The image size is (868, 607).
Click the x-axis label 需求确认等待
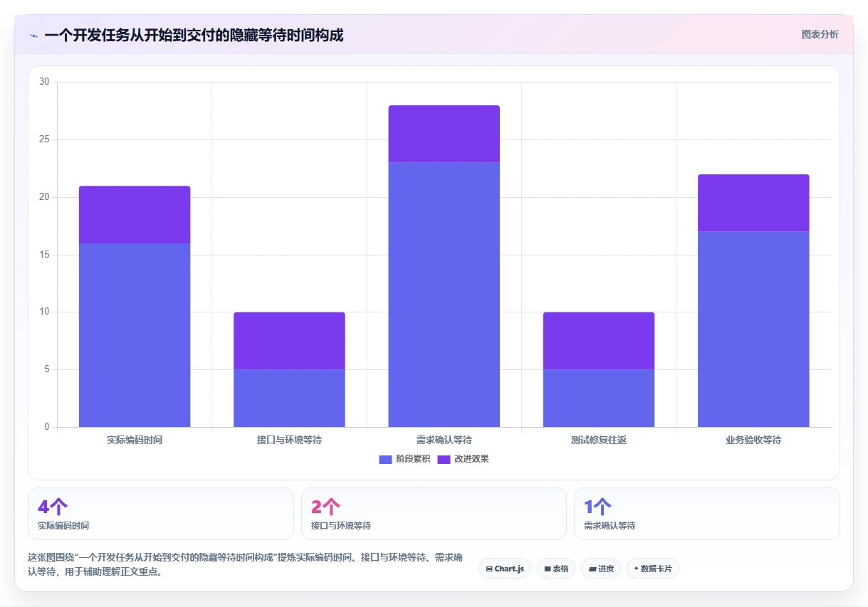click(444, 440)
